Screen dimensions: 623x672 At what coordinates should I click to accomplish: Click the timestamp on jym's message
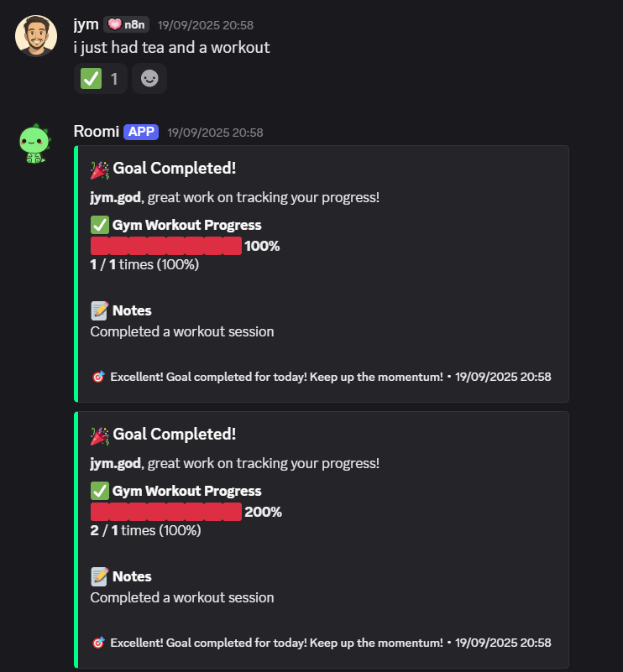(205, 25)
